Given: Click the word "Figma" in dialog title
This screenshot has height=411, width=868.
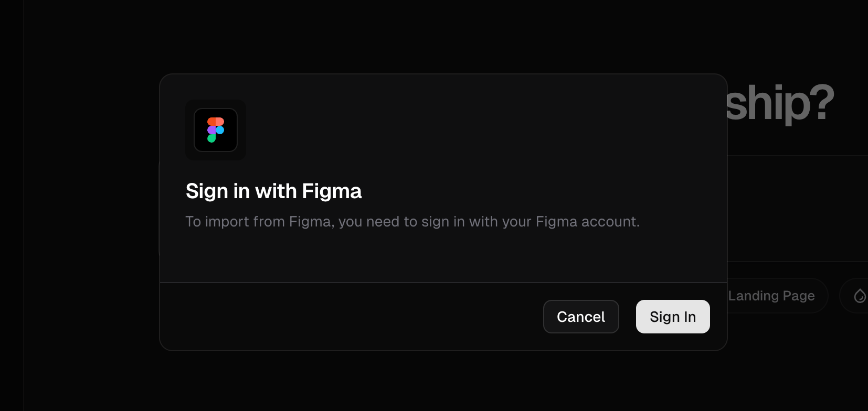Looking at the screenshot, I should 332,191.
